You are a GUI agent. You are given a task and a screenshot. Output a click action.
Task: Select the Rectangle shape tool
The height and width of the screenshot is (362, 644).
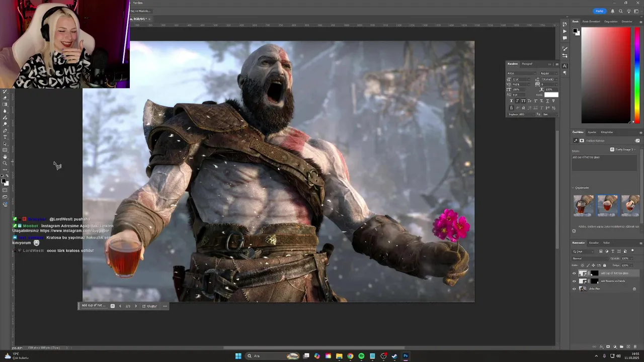tap(5, 150)
